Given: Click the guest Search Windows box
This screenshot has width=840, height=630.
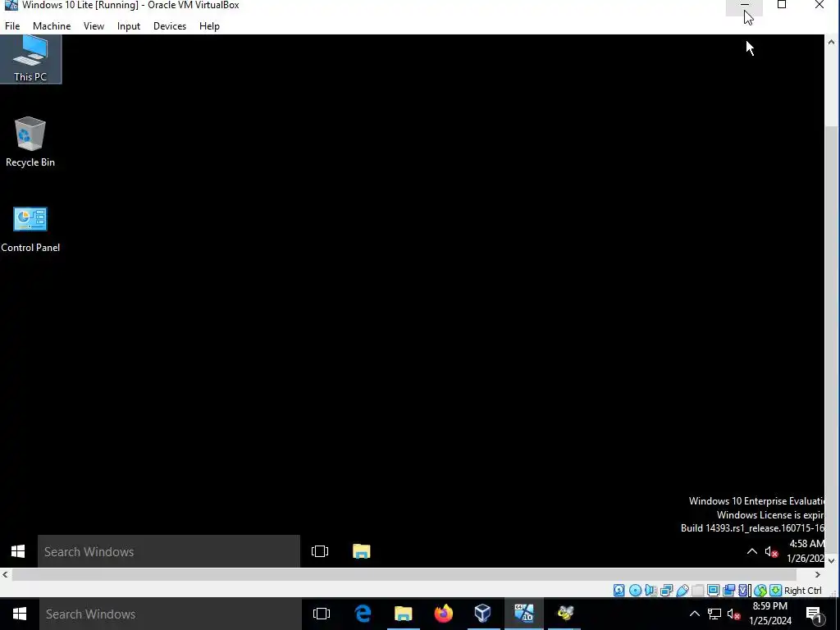Looking at the screenshot, I should pos(169,551).
